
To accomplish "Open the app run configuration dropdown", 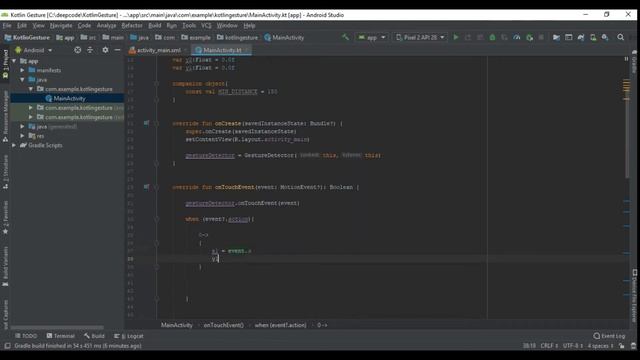I will 371,37.
